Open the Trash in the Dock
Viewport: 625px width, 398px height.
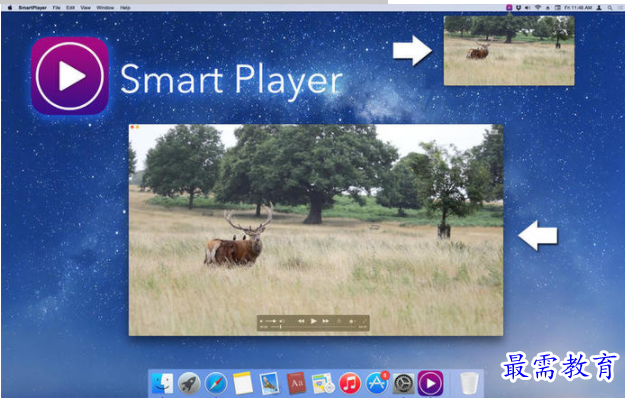click(x=469, y=384)
